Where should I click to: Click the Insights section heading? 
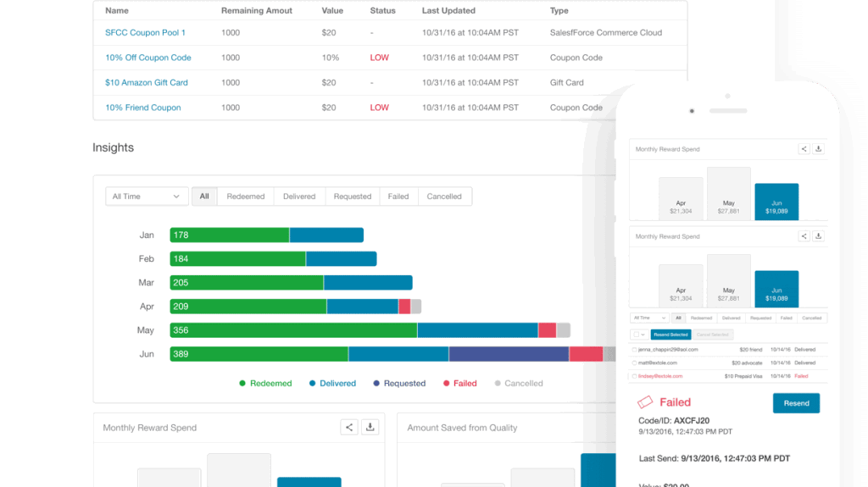click(113, 147)
